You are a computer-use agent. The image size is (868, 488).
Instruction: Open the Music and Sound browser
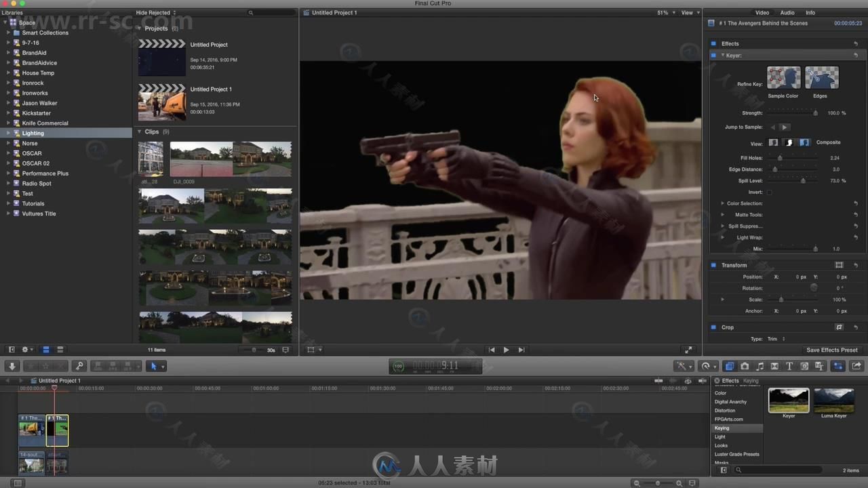click(759, 366)
